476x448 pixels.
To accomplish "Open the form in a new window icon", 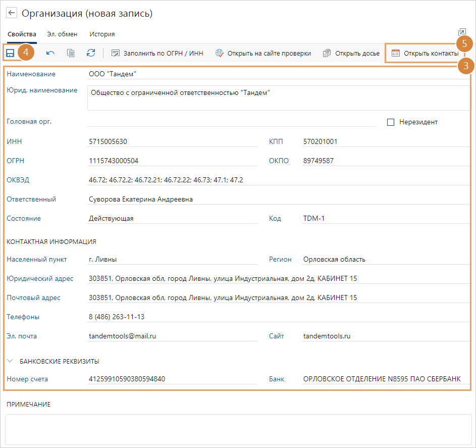I will tap(462, 32).
